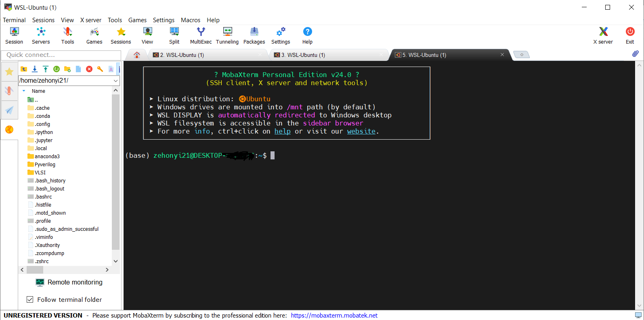Click the website link in terminal banner
The image size is (644, 320).
(361, 131)
